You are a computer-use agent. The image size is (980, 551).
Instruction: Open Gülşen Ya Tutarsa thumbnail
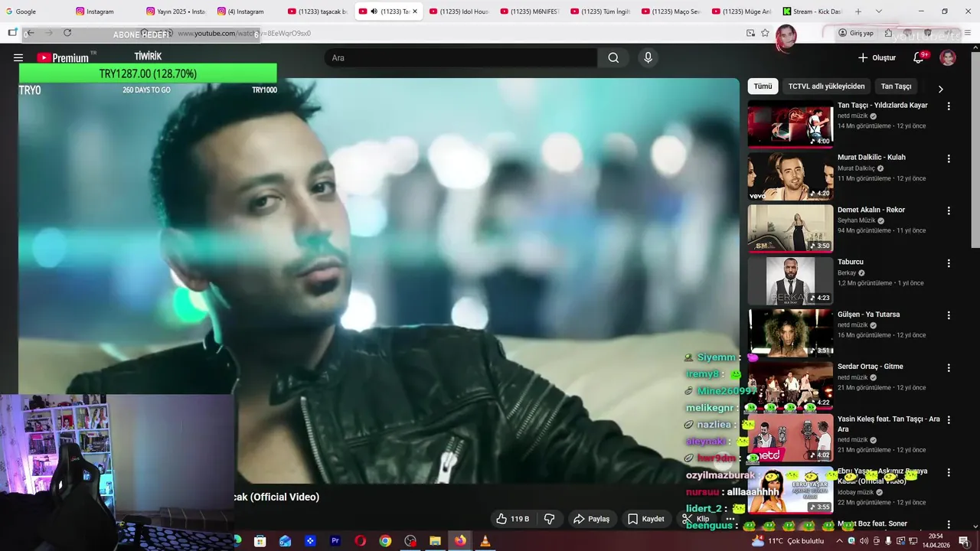point(790,332)
